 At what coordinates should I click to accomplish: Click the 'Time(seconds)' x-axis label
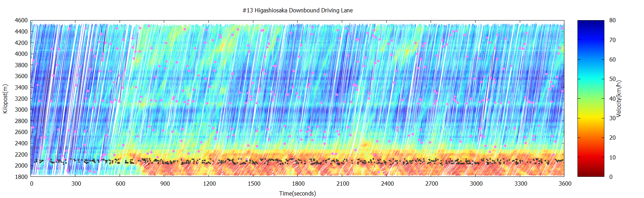coord(297,193)
